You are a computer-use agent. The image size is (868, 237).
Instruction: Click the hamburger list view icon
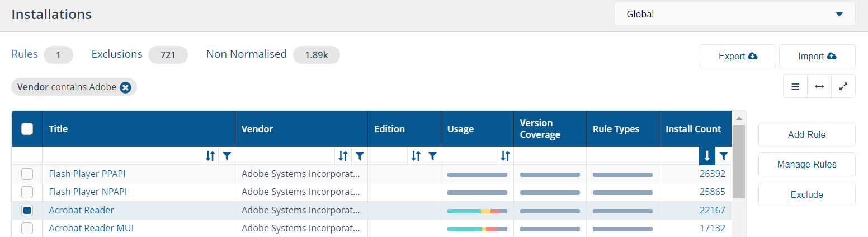point(795,87)
